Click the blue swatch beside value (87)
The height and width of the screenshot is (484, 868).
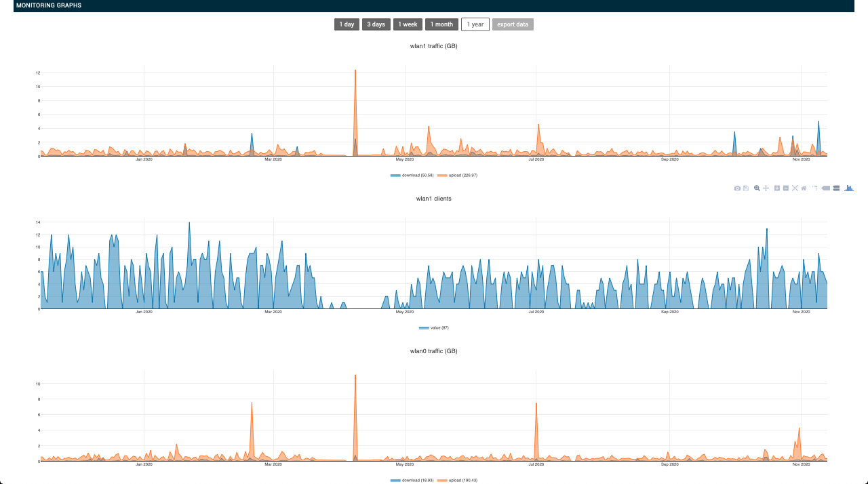click(x=424, y=327)
